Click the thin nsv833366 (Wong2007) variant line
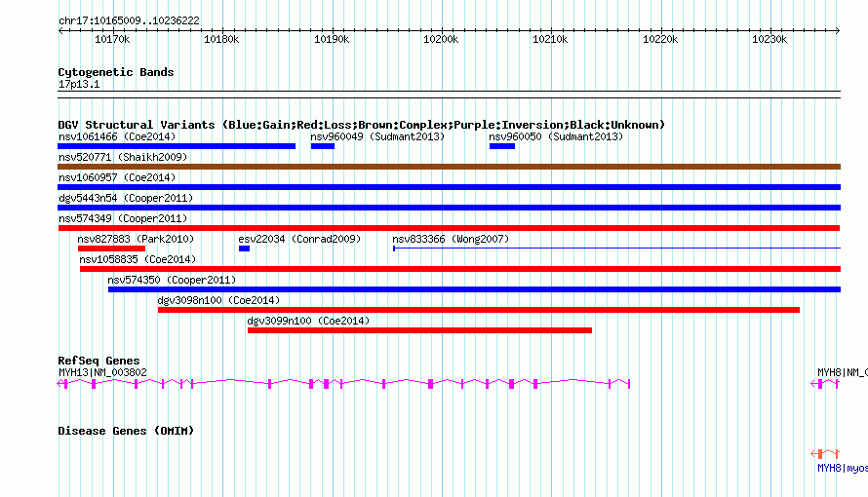868x497 pixels. [616, 248]
